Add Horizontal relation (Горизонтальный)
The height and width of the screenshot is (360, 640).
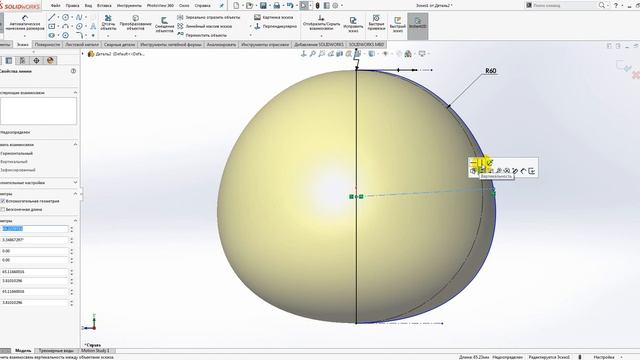pos(16,153)
